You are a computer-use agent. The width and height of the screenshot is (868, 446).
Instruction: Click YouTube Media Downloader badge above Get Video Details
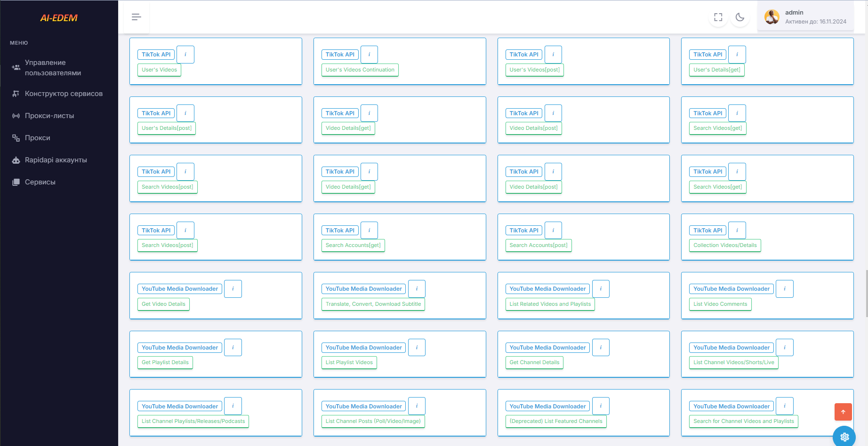click(x=180, y=289)
